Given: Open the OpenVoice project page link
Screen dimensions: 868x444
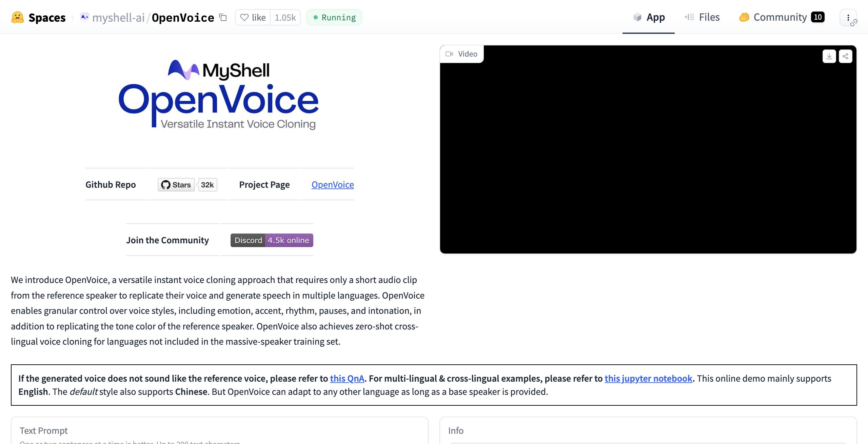Looking at the screenshot, I should click(x=333, y=185).
